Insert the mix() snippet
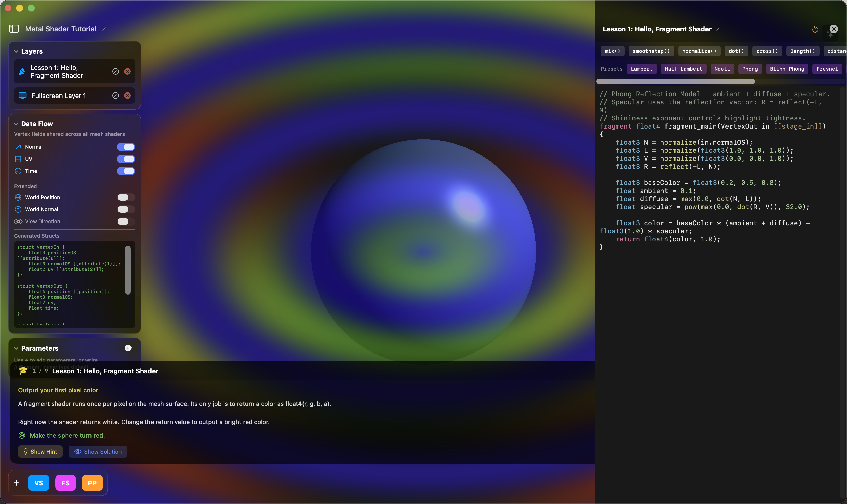 [612, 51]
